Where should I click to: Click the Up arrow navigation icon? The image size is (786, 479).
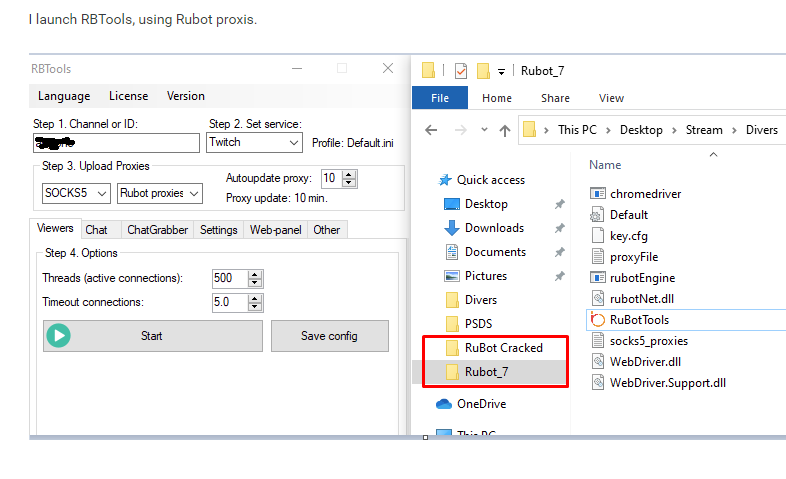click(x=505, y=130)
